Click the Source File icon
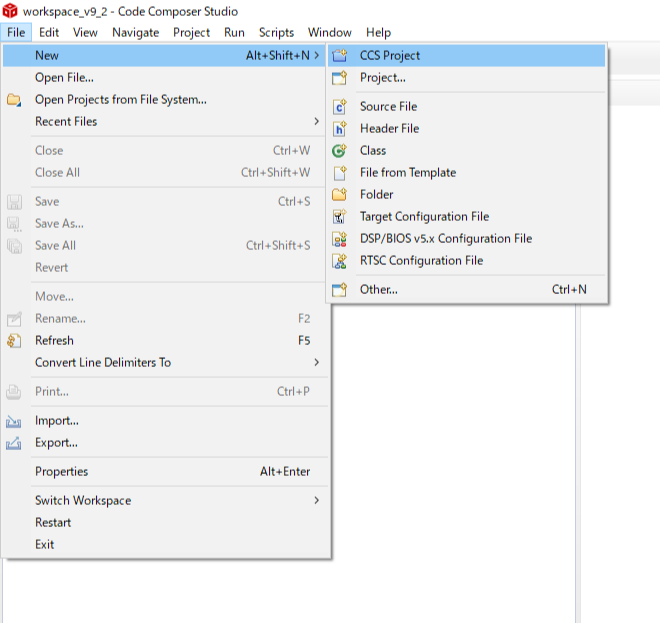Image resolution: width=660 pixels, height=623 pixels. [340, 107]
